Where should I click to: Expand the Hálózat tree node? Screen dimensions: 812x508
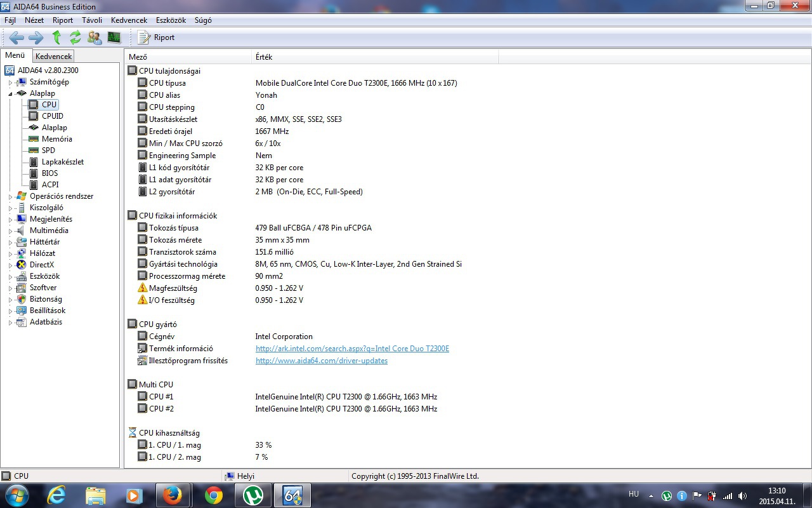(10, 253)
